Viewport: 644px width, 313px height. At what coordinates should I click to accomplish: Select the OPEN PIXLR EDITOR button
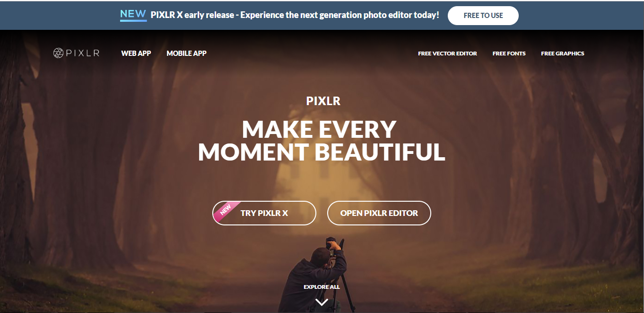[x=379, y=213]
